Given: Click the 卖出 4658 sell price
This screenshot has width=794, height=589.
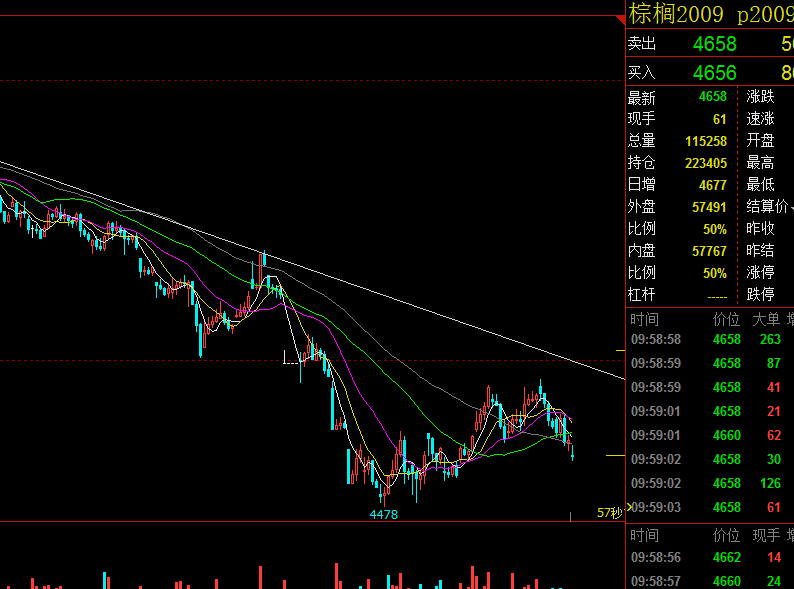Looking at the screenshot, I should [714, 44].
